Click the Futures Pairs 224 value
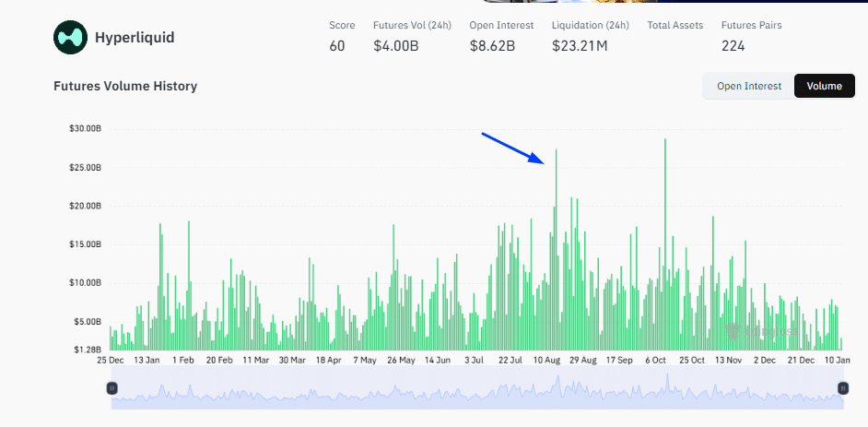Image resolution: width=868 pixels, height=427 pixels. click(x=733, y=45)
